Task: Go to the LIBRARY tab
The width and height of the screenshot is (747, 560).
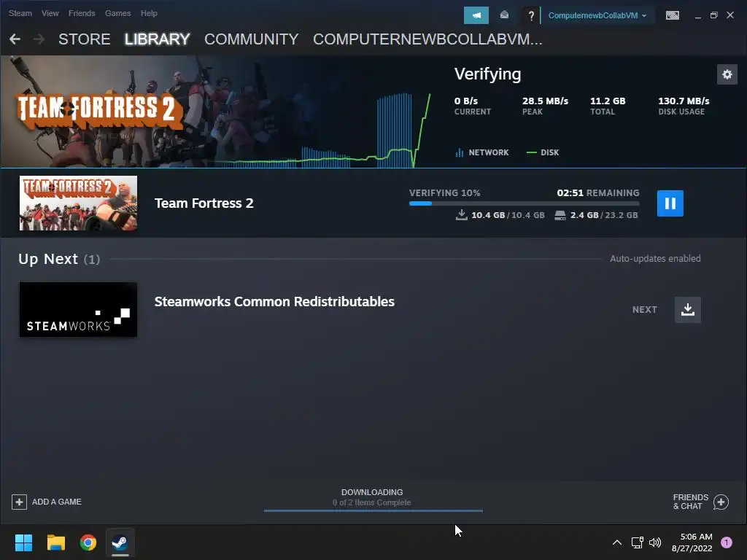Action: click(x=158, y=39)
